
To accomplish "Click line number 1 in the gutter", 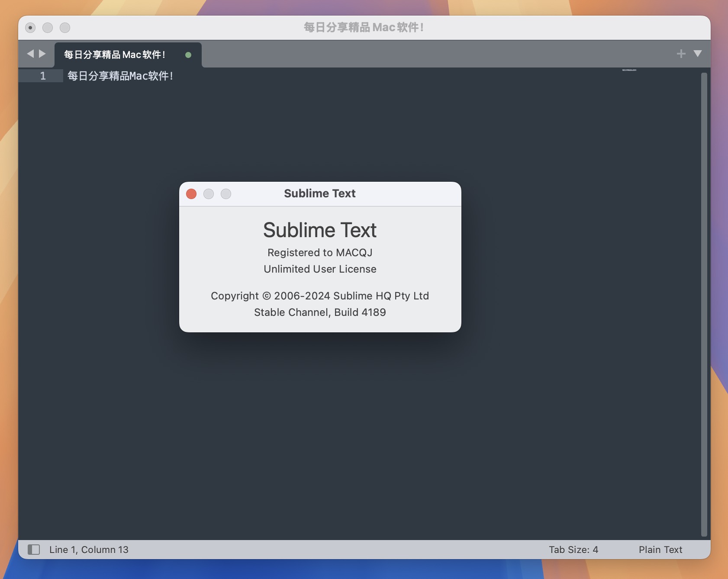I will tap(43, 76).
